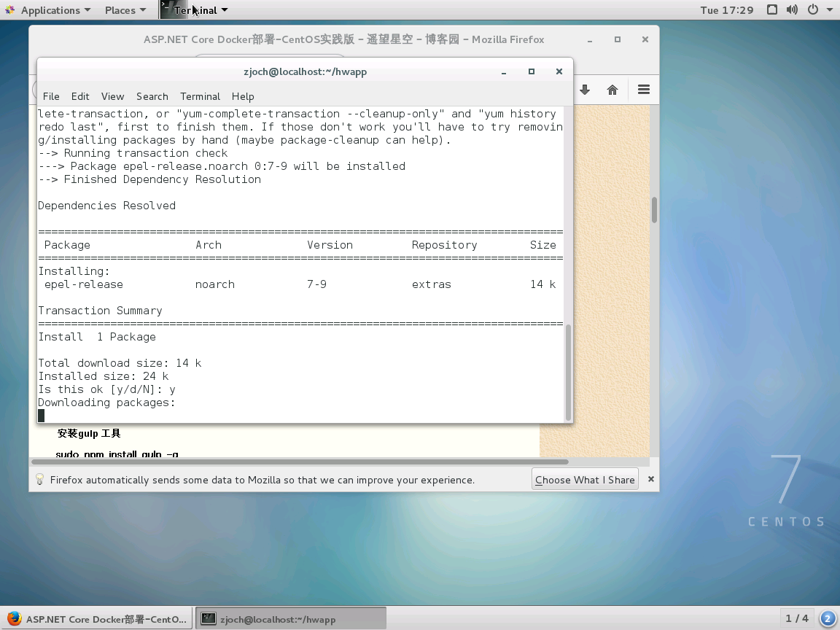Click the Firefox downloads arrow icon
Viewport: 840px width, 630px height.
585,89
